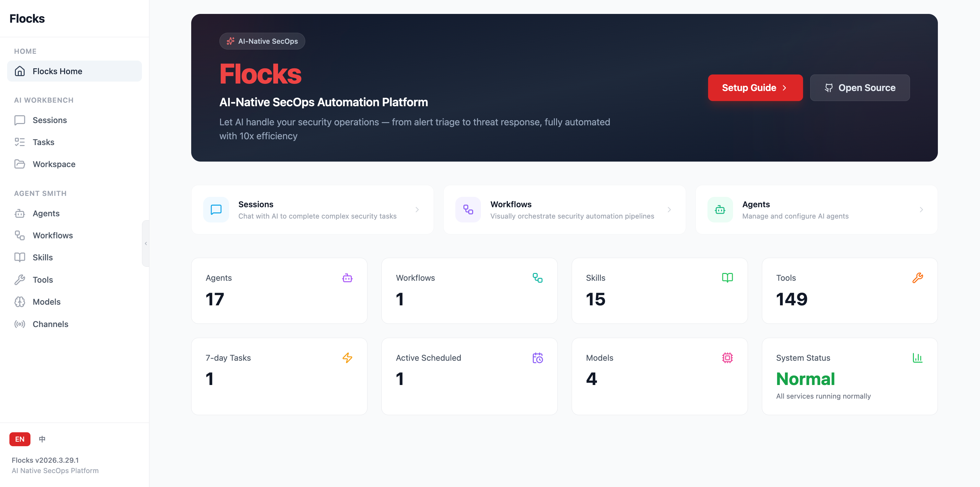The image size is (980, 487).
Task: Collapse the sidebar with edge handle
Action: click(x=146, y=243)
